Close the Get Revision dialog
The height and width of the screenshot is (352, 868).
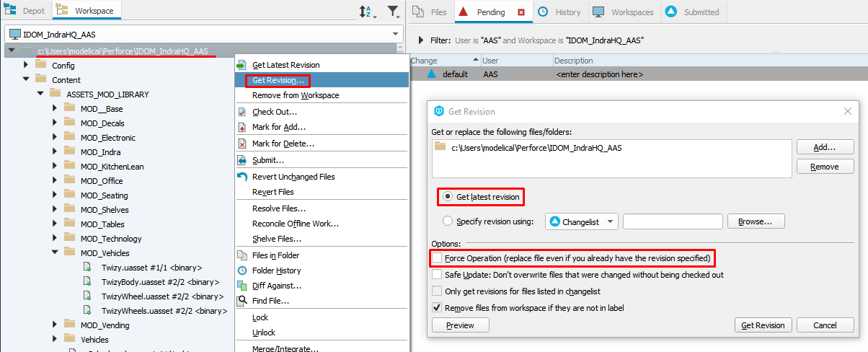pos(847,111)
